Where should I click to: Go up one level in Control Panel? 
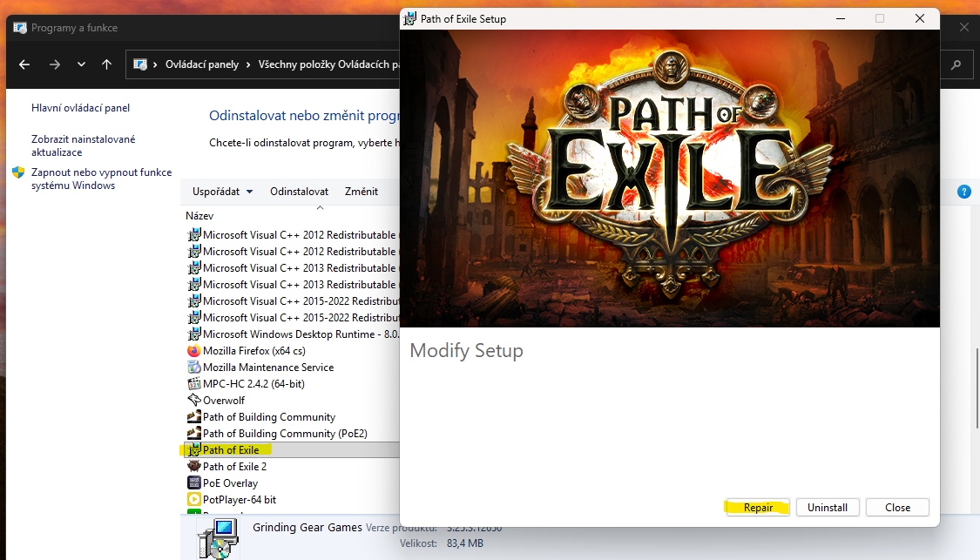click(107, 64)
